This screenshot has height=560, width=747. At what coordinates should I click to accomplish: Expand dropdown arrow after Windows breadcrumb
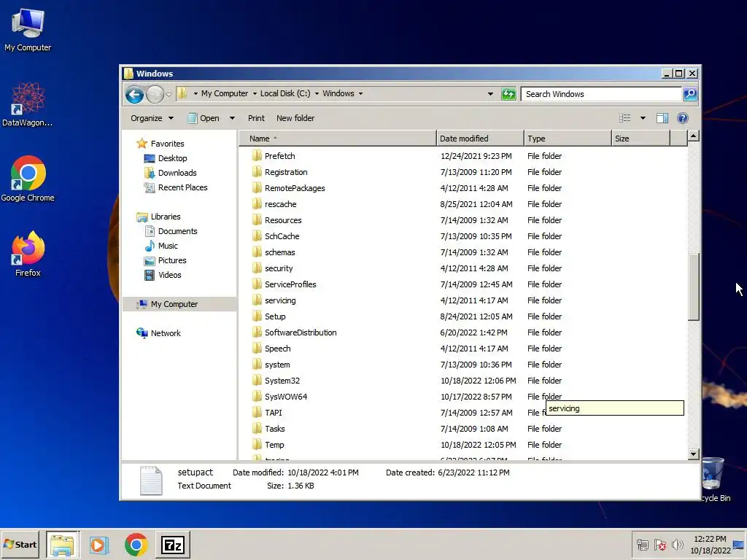[360, 94]
